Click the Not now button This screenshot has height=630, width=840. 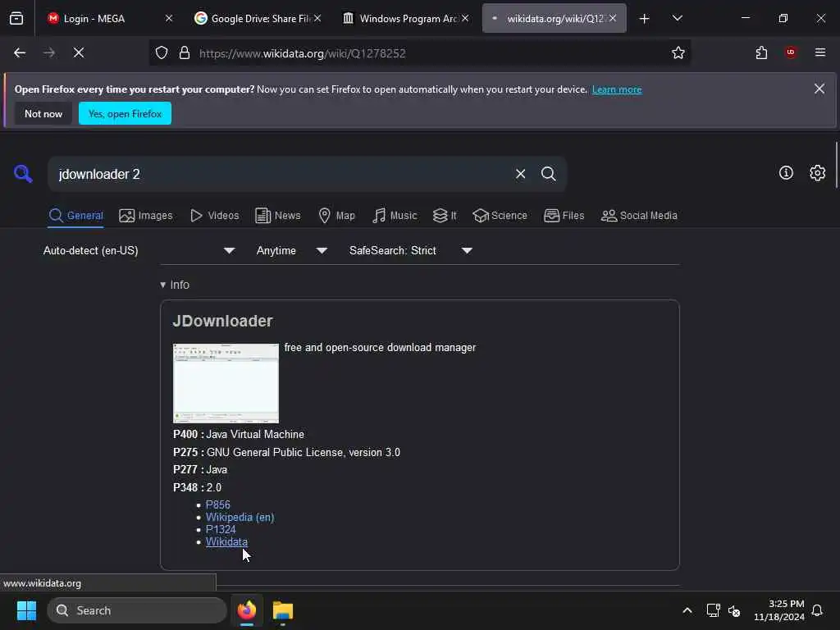(43, 113)
